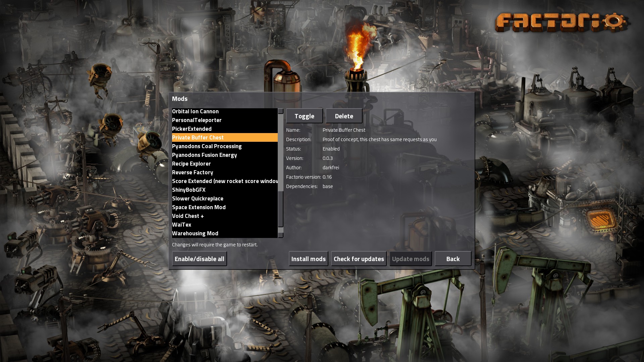The height and width of the screenshot is (362, 644).
Task: Select PickerExtended mod
Action: click(x=225, y=129)
